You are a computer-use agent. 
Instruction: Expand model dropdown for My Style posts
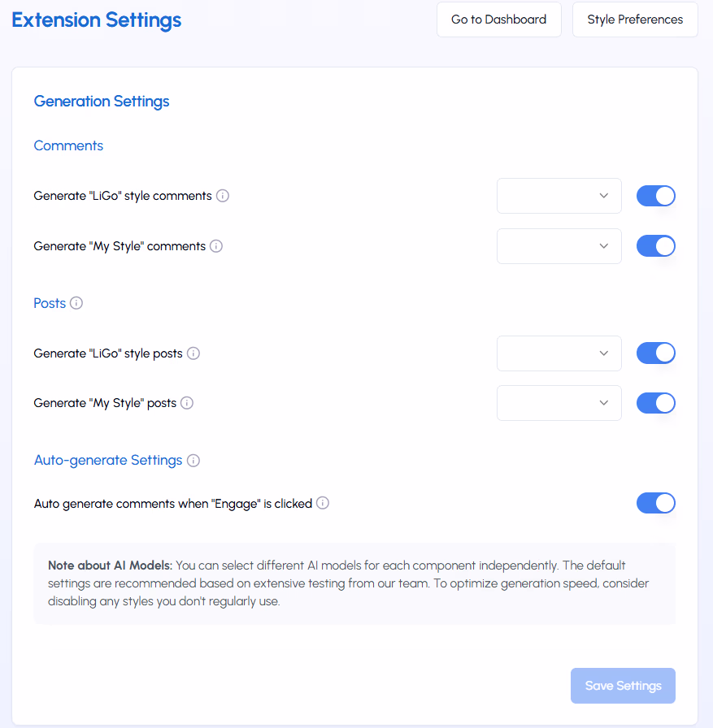pos(559,403)
